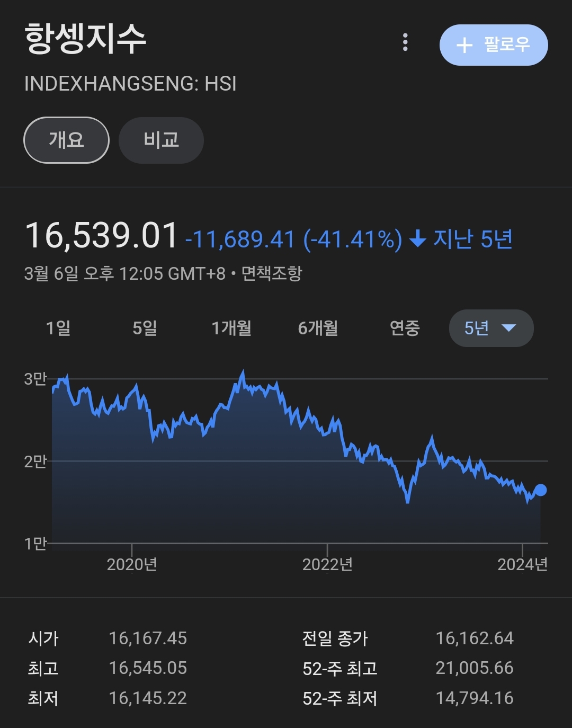Click the 전일 종가 value 16,162.64
The image size is (572, 728).
click(475, 638)
